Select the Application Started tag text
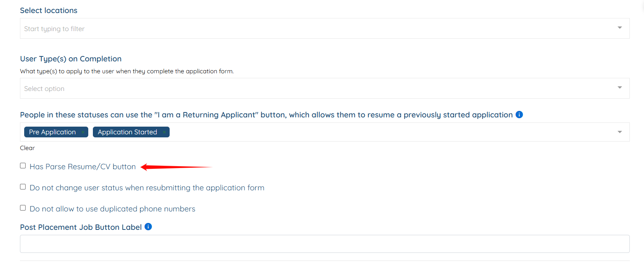Screen dimensions: 644x264 127,132
